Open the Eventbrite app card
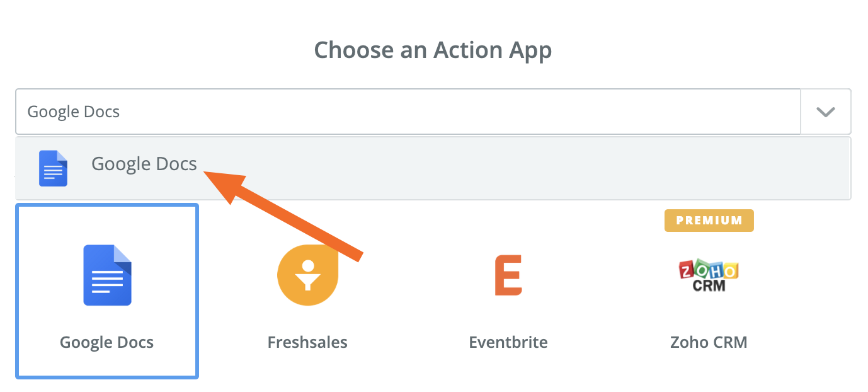The image size is (868, 392). (x=508, y=291)
